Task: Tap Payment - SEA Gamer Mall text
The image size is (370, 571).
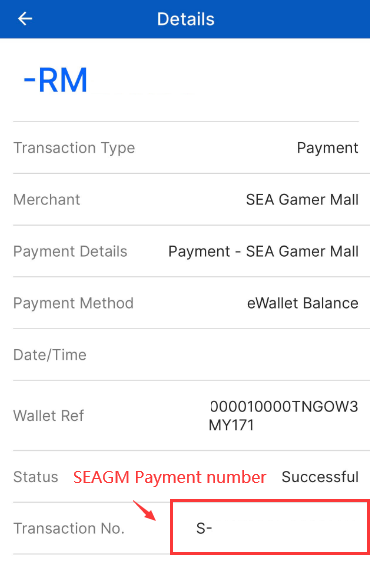Action: coord(263,251)
